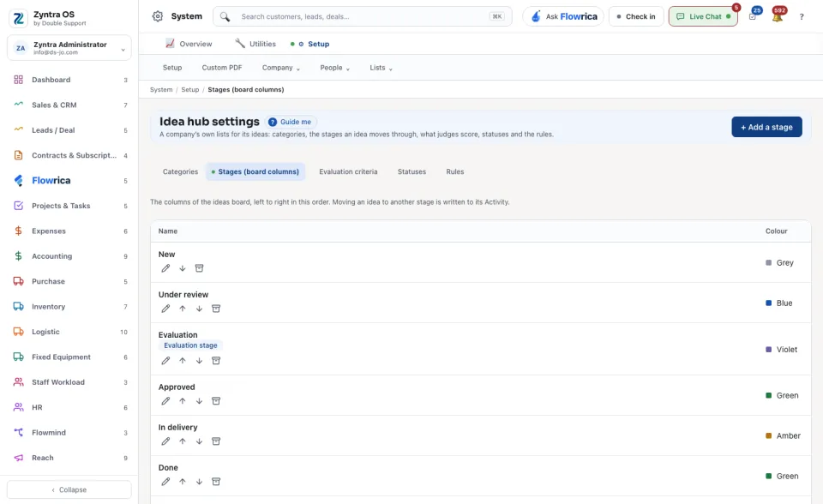823x504 pixels.
Task: Open the Statuses tab
Action: 411,171
